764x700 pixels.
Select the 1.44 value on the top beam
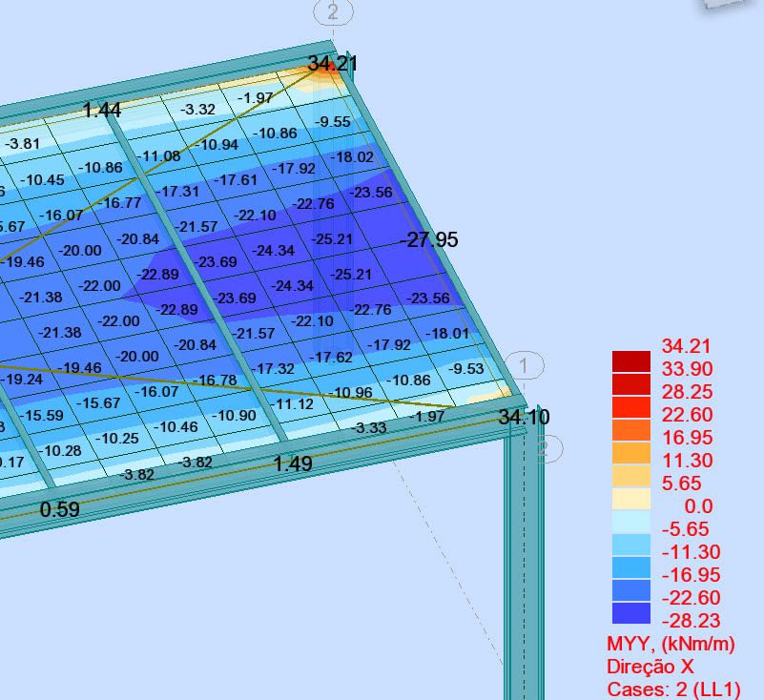click(102, 110)
